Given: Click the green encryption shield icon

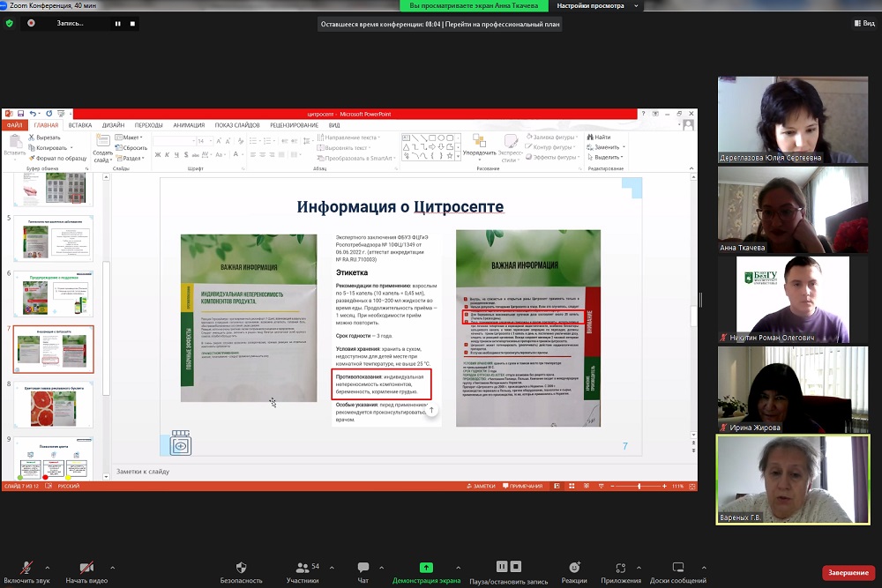Looking at the screenshot, I should coord(10,24).
